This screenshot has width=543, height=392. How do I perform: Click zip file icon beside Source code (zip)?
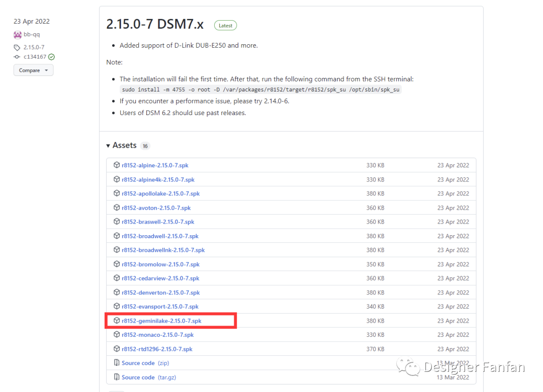(x=117, y=362)
